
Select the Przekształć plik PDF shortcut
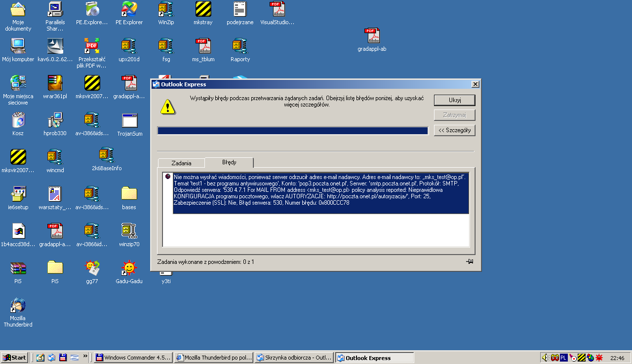click(92, 53)
